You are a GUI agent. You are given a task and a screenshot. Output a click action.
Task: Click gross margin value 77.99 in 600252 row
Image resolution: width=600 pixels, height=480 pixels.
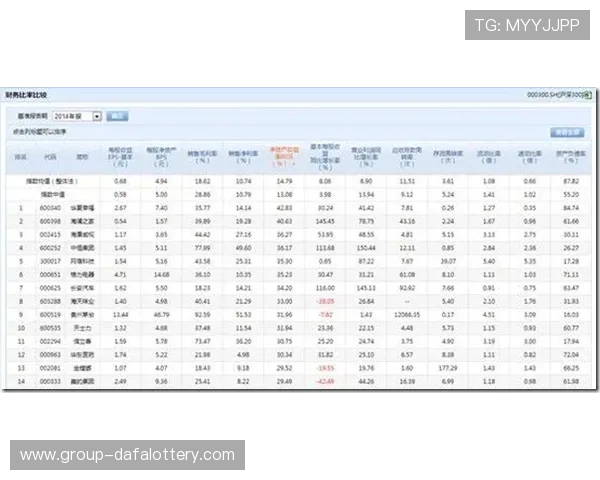(x=202, y=248)
